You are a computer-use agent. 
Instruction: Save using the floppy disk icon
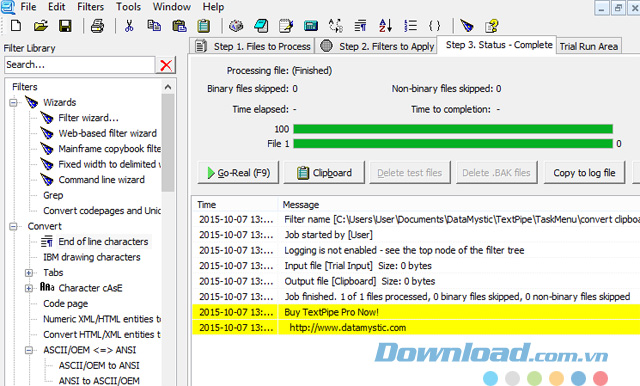65,26
